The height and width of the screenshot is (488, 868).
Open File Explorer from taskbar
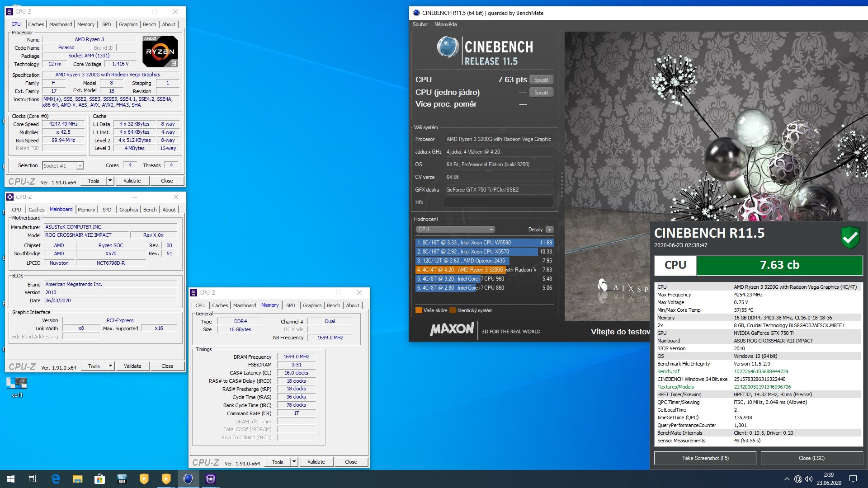78,479
